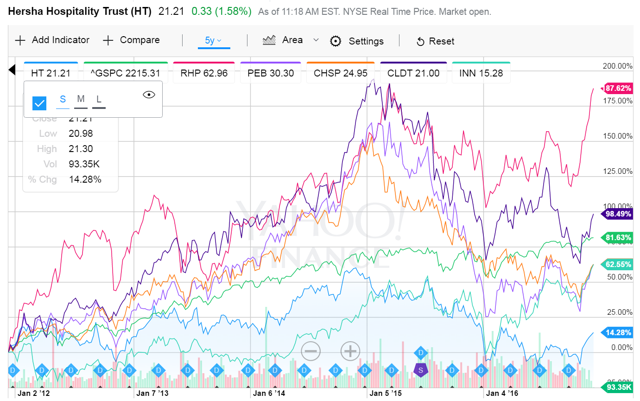Image resolution: width=640 pixels, height=401 pixels.
Task: Select the PEB 30.30 ticker tab
Action: 270,73
